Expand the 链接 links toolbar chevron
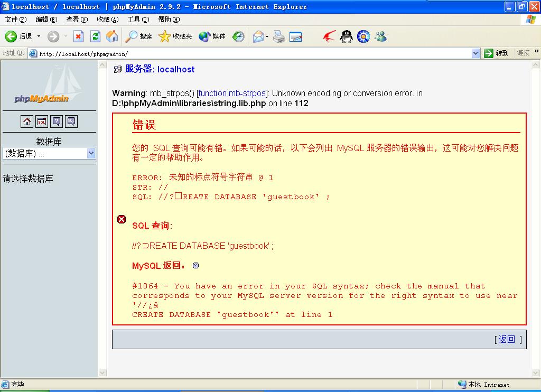This screenshot has height=392, width=541. 536,51
